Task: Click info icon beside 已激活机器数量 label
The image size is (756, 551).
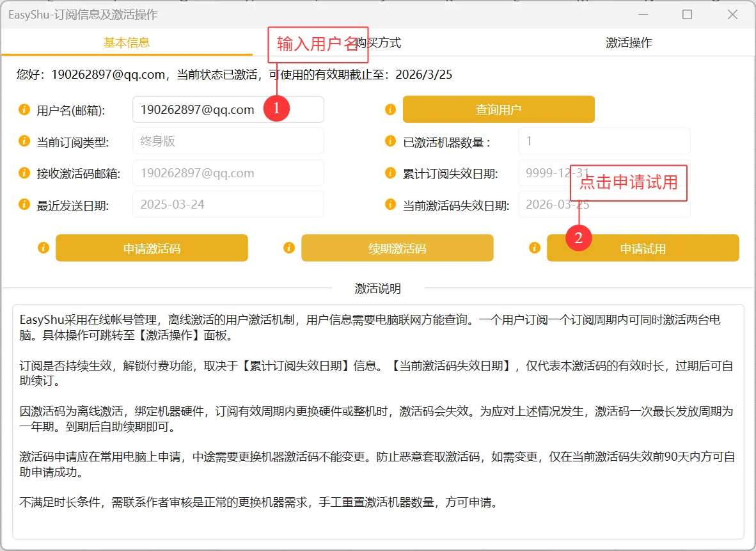Action: [391, 141]
